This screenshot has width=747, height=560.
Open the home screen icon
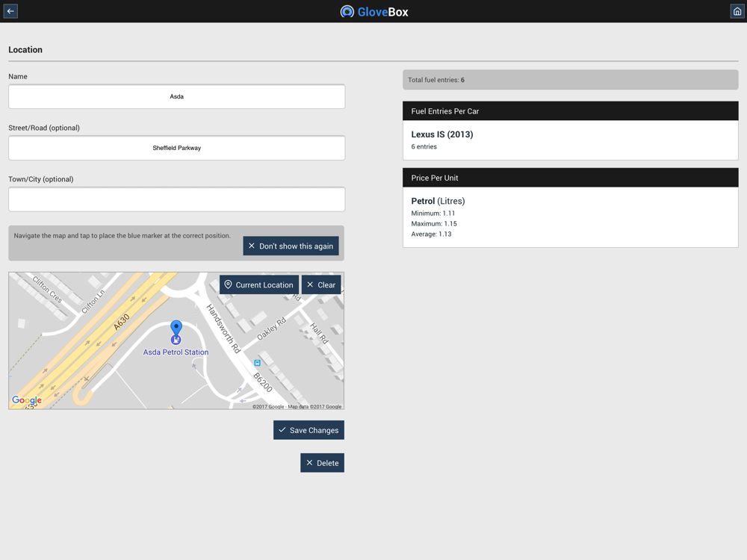pos(737,11)
